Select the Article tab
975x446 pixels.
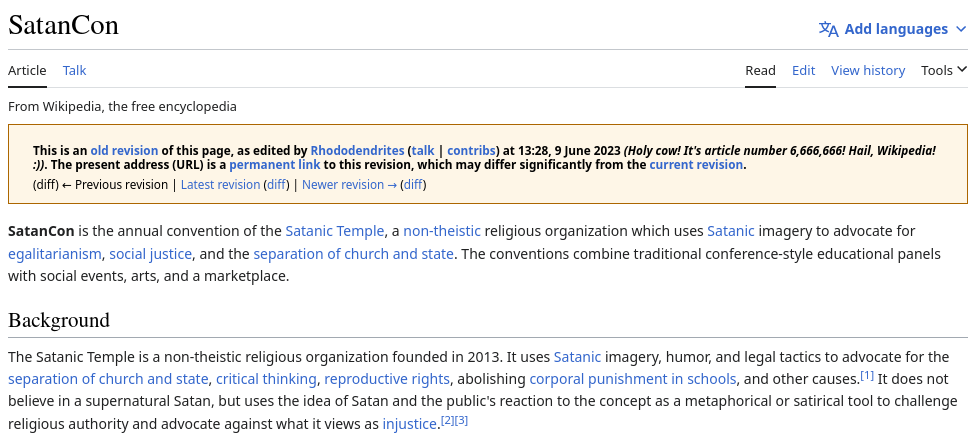(27, 70)
